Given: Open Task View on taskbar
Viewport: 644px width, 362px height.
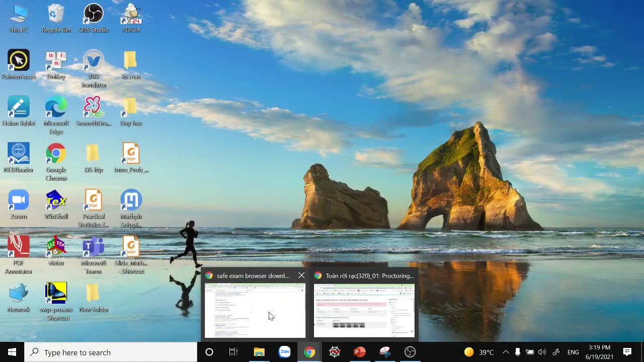Looking at the screenshot, I should pyautogui.click(x=233, y=352).
